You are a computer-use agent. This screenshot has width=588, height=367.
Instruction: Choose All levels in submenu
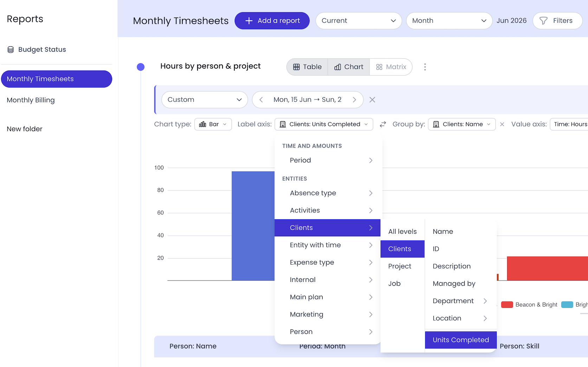(x=402, y=232)
